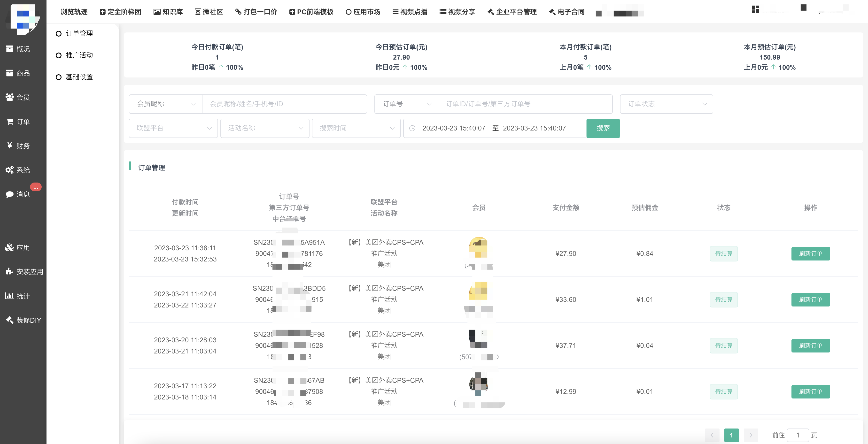The width and height of the screenshot is (868, 444).
Task: Open the 统计 bar chart icon
Action: [10, 296]
